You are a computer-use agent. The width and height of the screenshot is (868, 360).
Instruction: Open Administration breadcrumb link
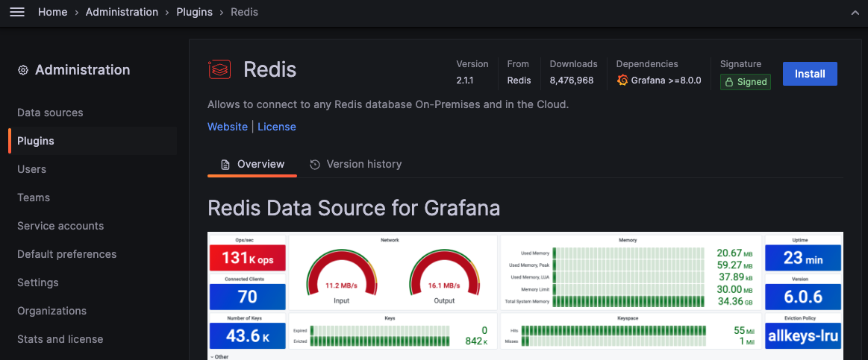click(x=122, y=12)
